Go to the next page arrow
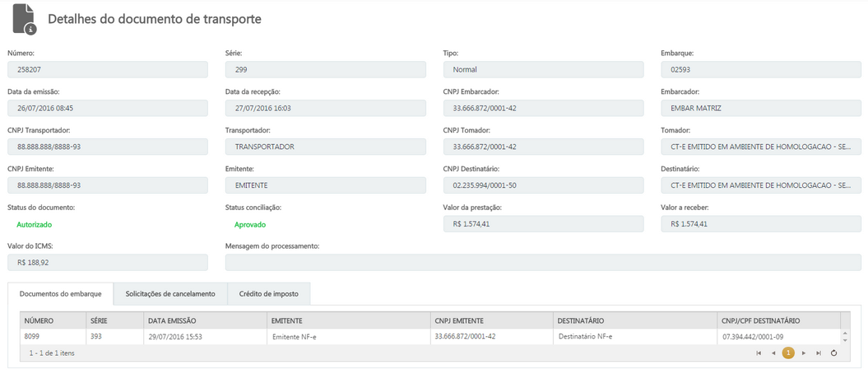Image resolution: width=868 pixels, height=374 pixels. tap(804, 353)
